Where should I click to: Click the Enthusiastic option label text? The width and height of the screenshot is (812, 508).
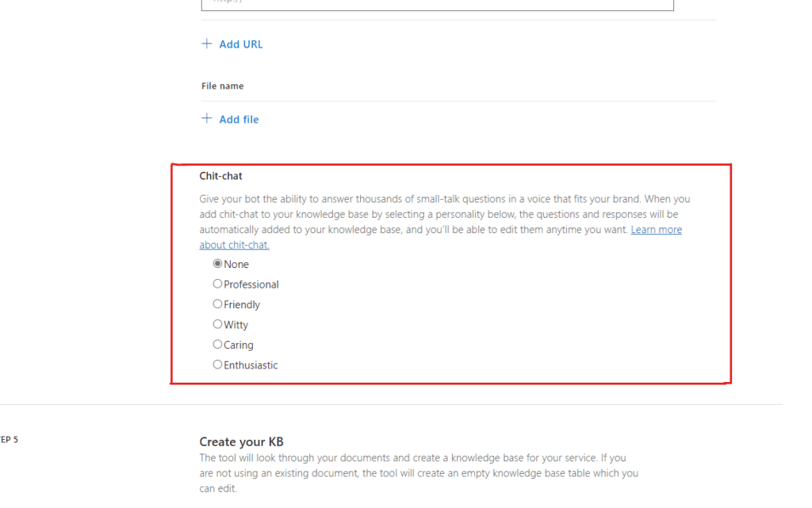tap(251, 365)
